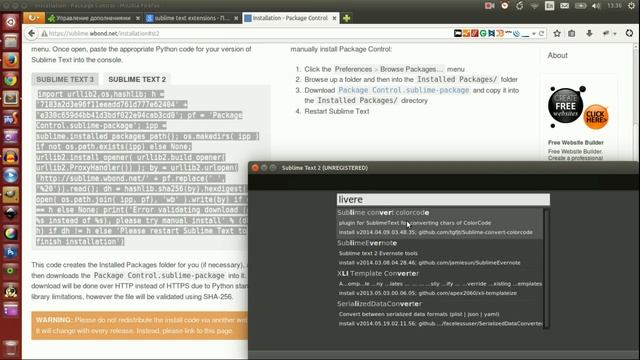Select Sublime convert colorcode package result

[x=440, y=222]
